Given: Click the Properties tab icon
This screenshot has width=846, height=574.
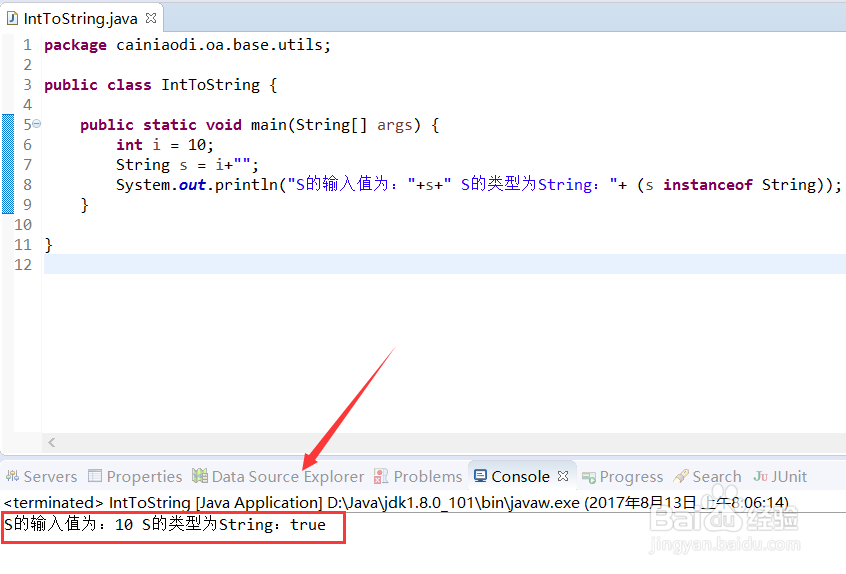Looking at the screenshot, I should [95, 476].
